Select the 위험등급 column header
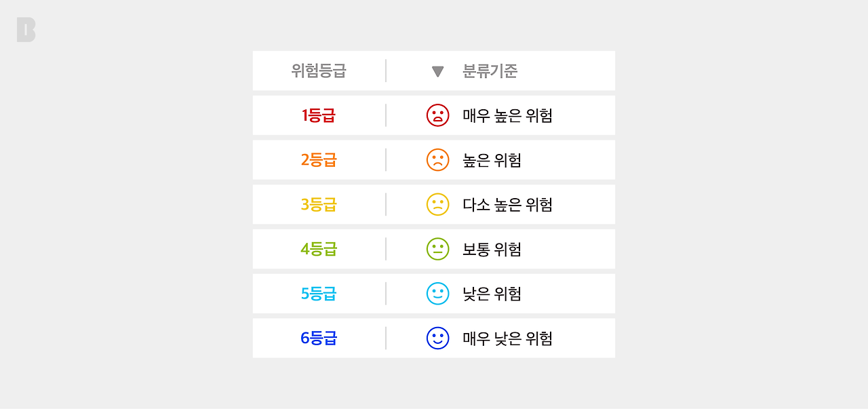 pyautogui.click(x=319, y=71)
